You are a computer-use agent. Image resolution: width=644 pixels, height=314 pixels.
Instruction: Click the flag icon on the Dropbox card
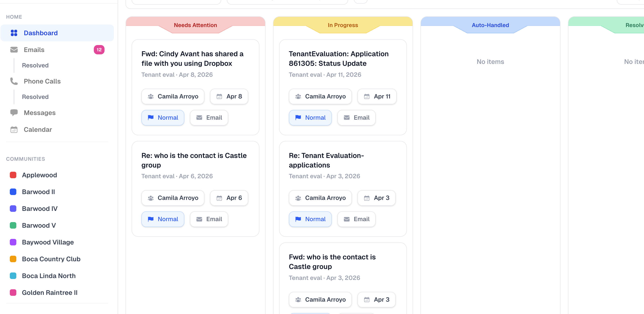151,118
